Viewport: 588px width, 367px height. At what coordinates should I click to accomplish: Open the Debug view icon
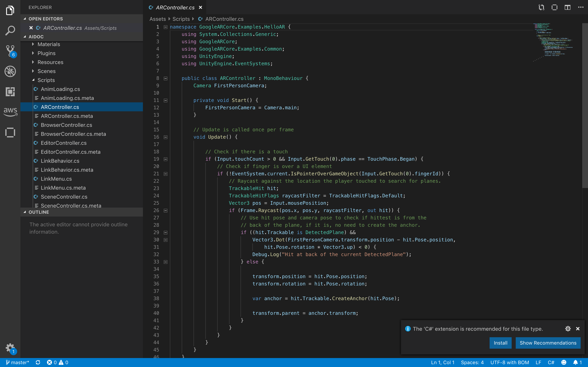pos(10,71)
